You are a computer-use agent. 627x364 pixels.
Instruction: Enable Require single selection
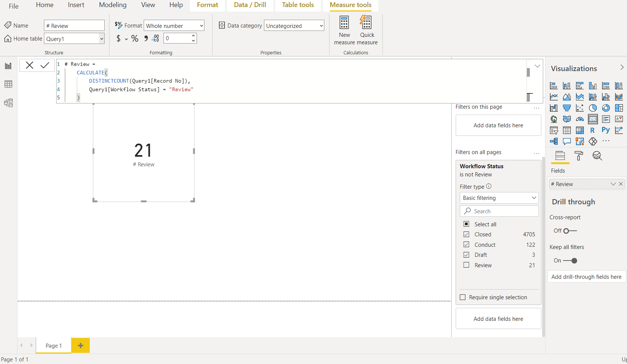coord(463,297)
